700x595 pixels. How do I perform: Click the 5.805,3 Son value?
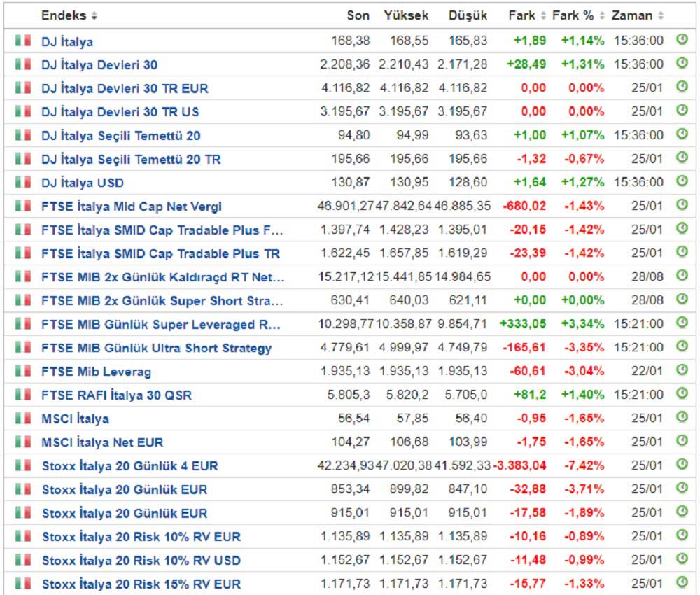[x=349, y=395]
